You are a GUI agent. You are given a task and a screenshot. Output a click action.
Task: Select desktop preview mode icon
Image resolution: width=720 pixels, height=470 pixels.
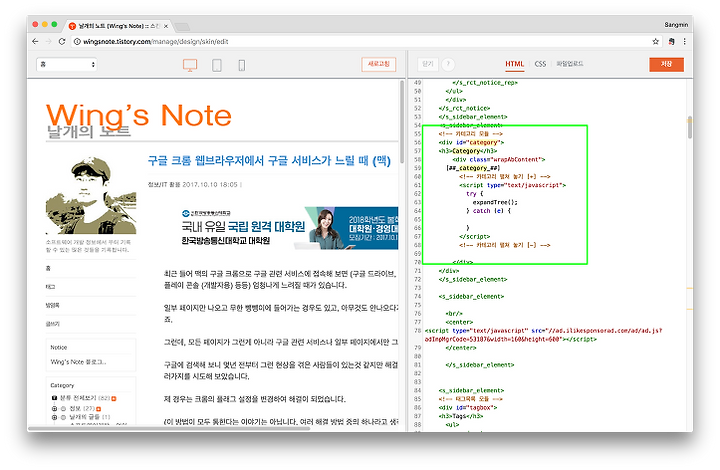point(190,65)
